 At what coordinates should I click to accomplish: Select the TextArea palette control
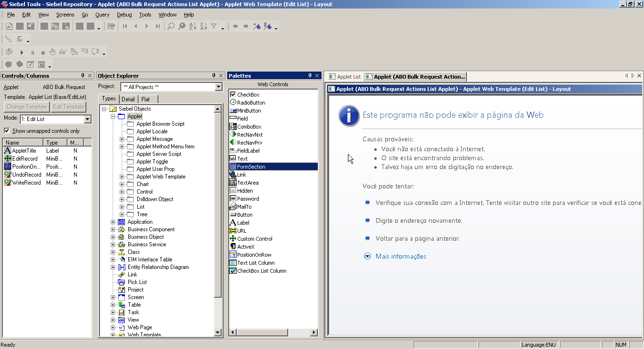tap(248, 183)
